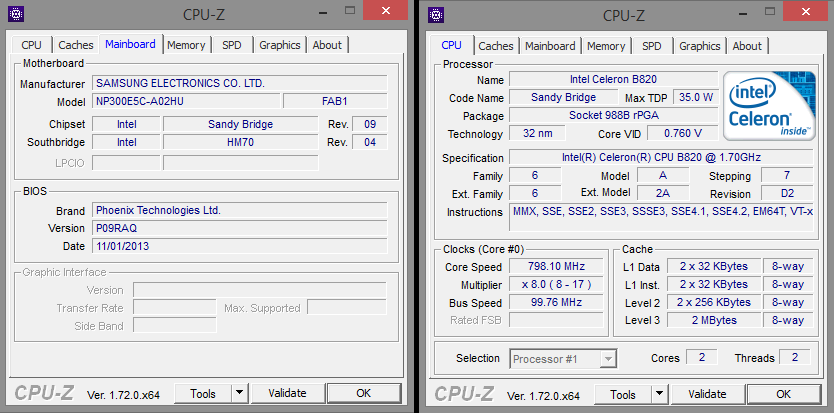
Task: Click Tools button in right window
Action: 623,395
